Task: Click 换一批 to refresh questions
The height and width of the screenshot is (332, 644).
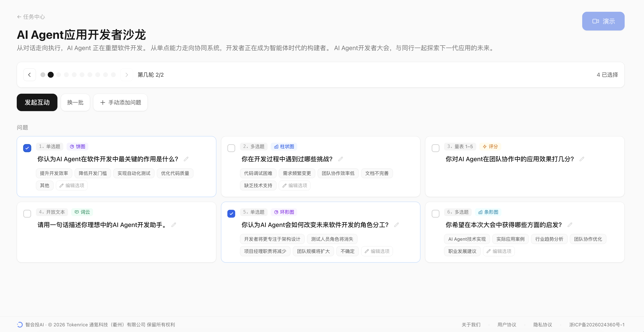Action: [x=75, y=102]
